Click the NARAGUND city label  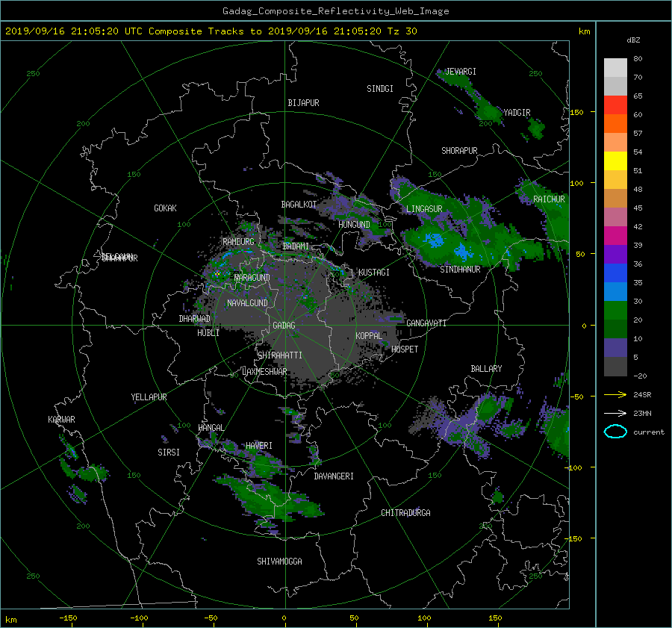pos(252,278)
